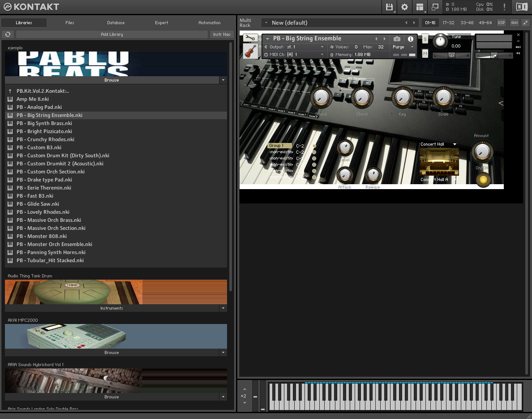The width and height of the screenshot is (532, 419).
Task: Toggle the minimized view icon
Action: 435,7
